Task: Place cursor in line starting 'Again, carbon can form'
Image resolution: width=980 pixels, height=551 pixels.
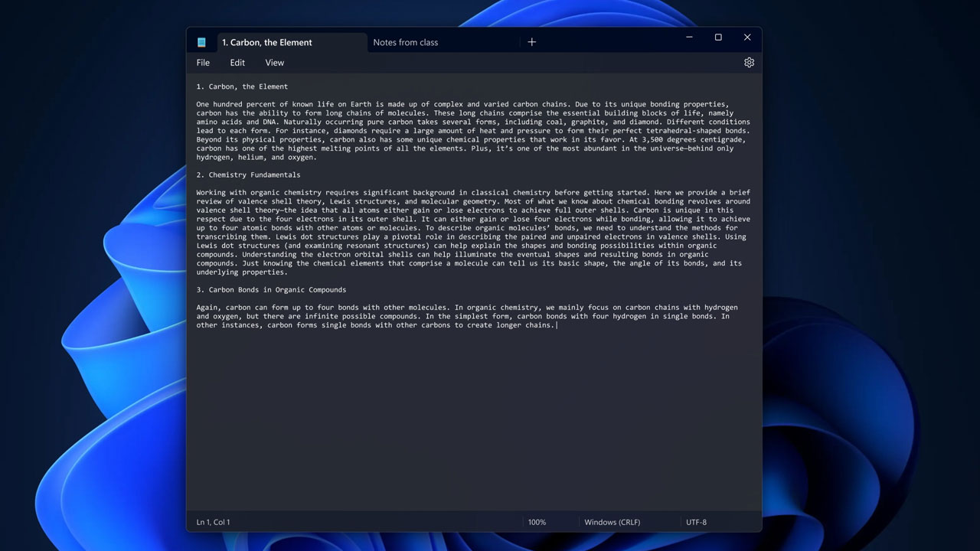Action: [467, 308]
